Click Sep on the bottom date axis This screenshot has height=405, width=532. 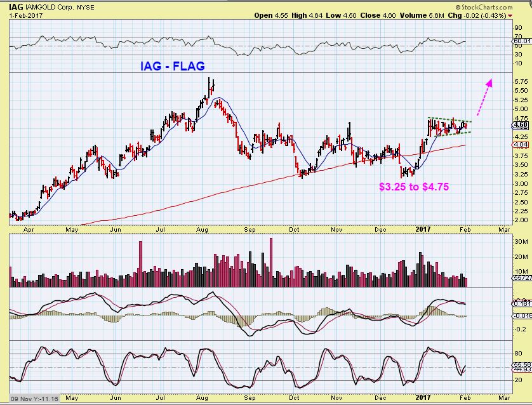(x=249, y=397)
